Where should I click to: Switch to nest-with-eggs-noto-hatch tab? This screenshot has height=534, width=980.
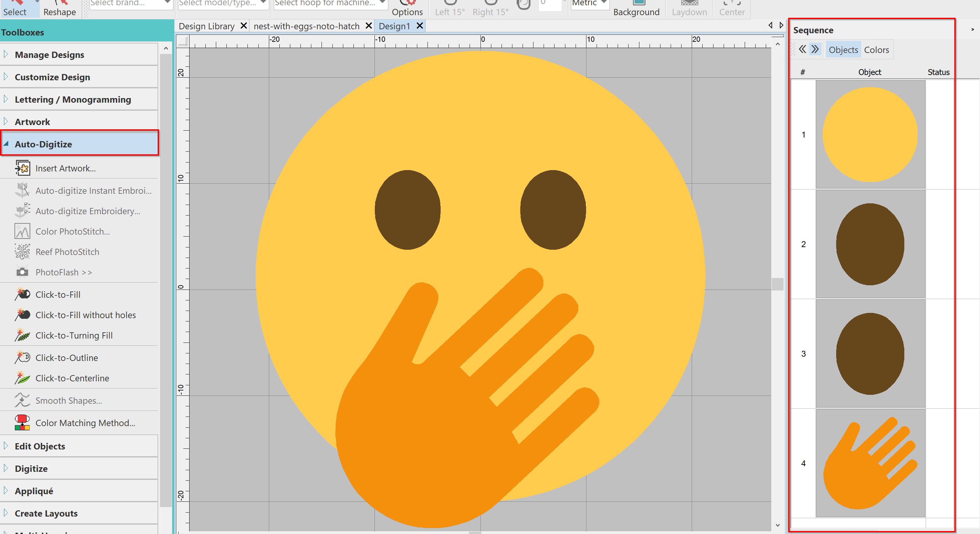tap(306, 26)
